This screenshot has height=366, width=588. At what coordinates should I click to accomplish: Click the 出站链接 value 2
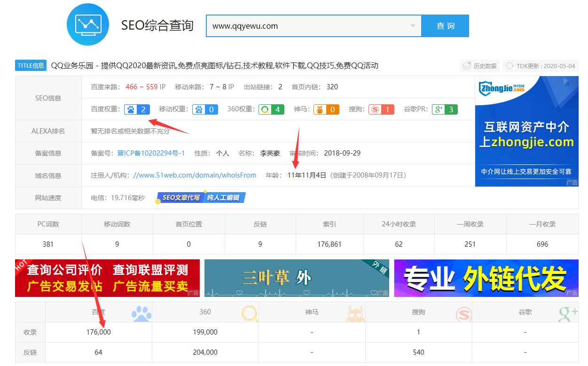pos(280,87)
